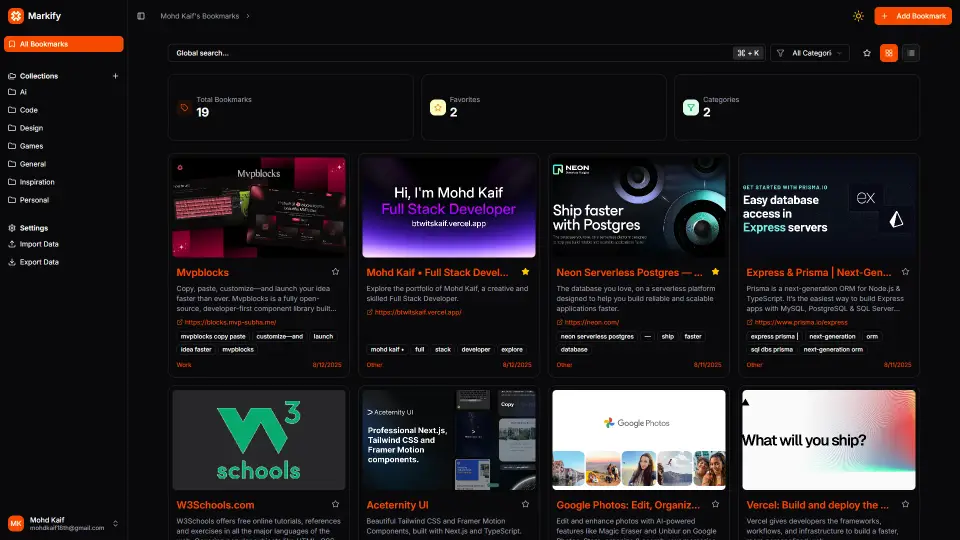This screenshot has width=960, height=540.
Task: Click the Markify logo icon
Action: tap(15, 16)
